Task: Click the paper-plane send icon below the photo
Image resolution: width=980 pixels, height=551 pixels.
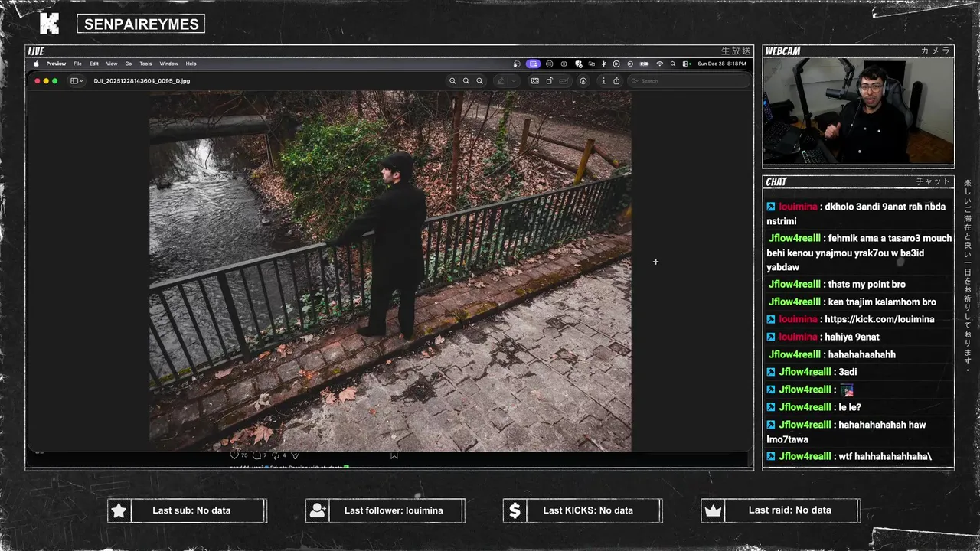Action: coord(295,455)
